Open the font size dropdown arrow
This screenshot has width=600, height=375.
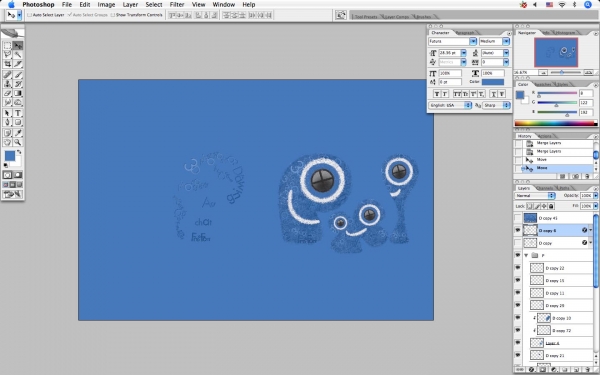point(463,53)
